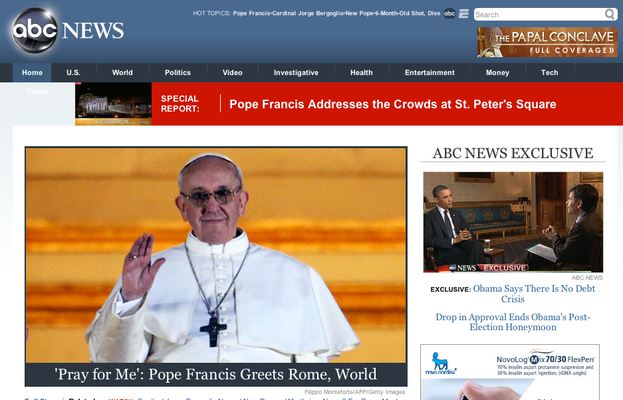Click the SPECIAL REPORT label
Image resolution: width=623 pixels, height=400 pixels.
click(180, 104)
